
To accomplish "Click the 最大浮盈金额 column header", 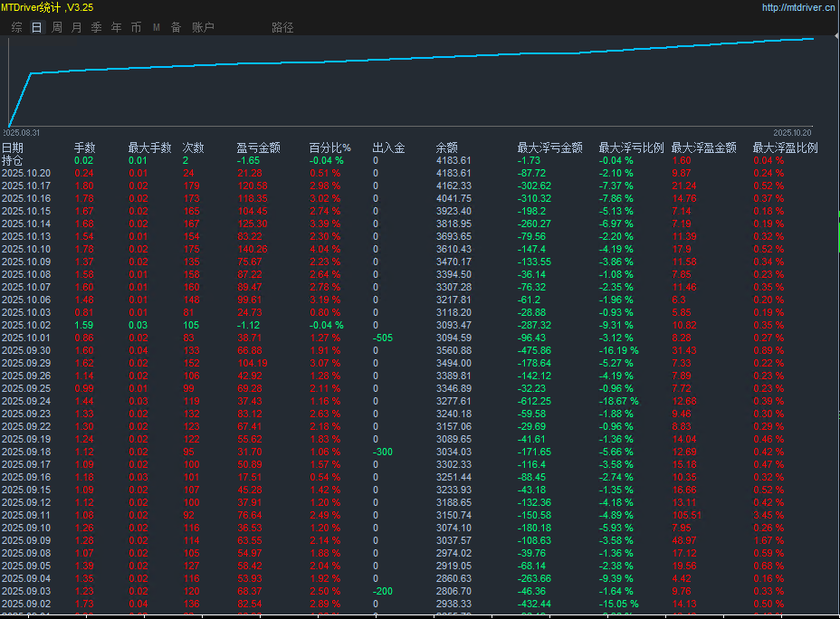I will (704, 148).
